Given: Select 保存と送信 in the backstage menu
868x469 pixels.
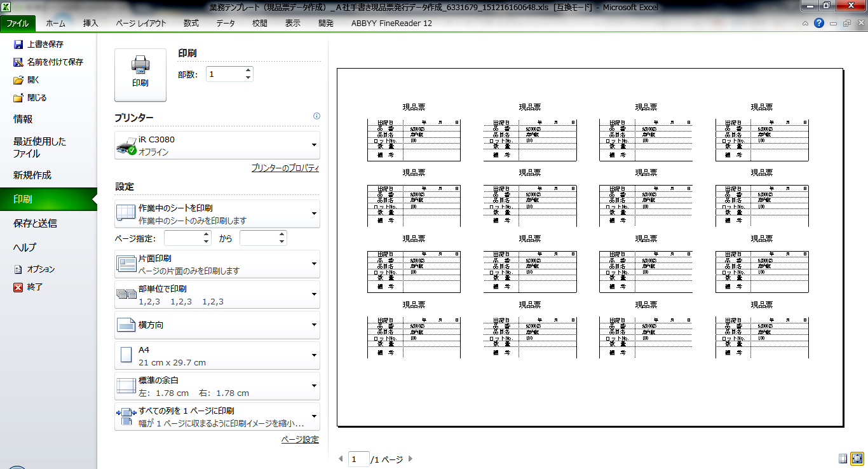Looking at the screenshot, I should pyautogui.click(x=35, y=223).
